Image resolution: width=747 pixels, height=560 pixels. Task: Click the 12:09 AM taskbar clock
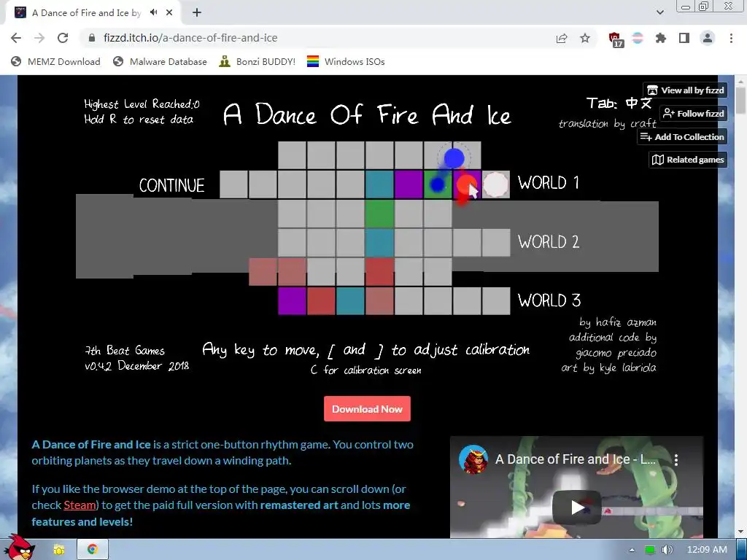[707, 550]
